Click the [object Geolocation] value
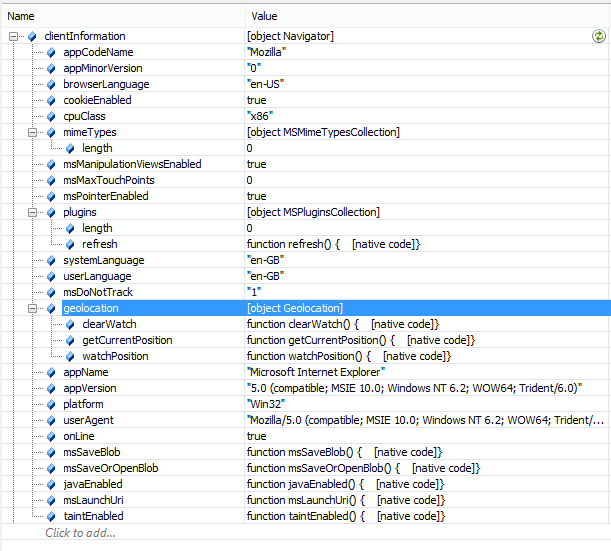This screenshot has width=611, height=551. pyautogui.click(x=295, y=308)
